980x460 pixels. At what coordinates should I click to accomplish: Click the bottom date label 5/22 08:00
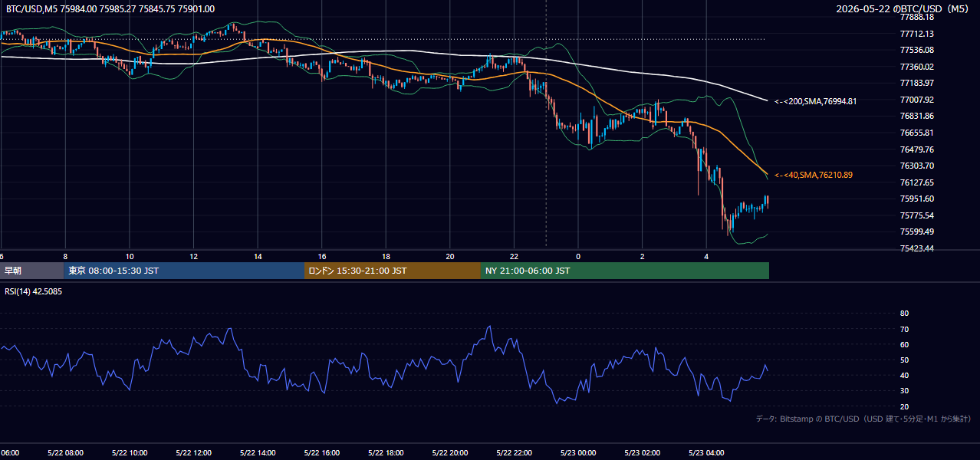[65, 452]
